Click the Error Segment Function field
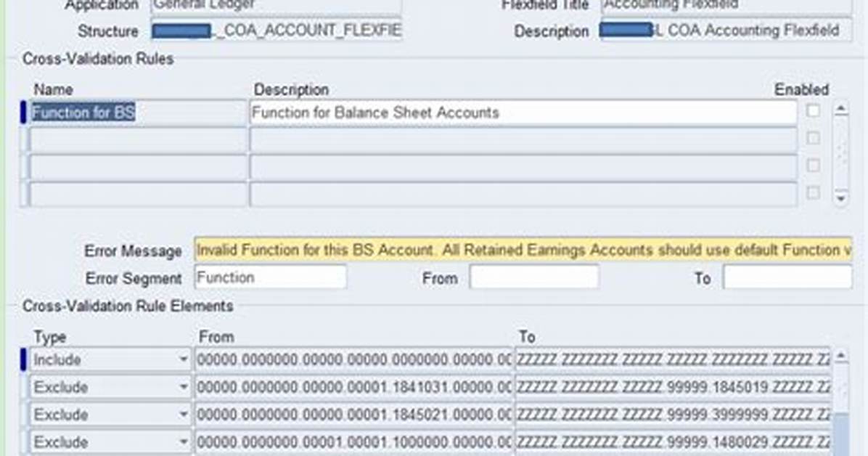Viewport: 868px width, 456px height. click(270, 277)
